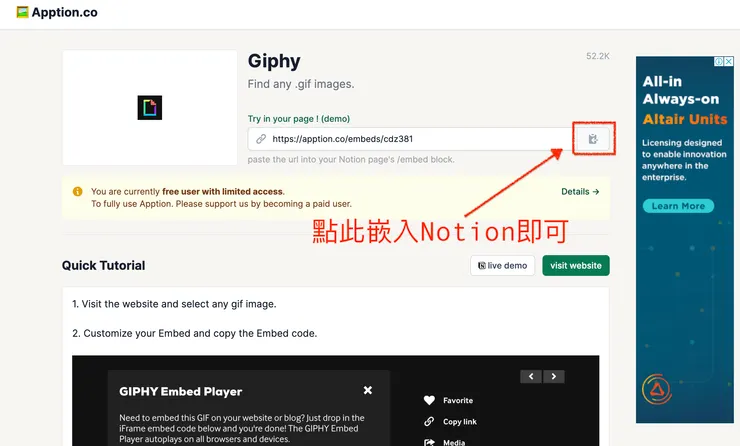Close the advertisement with X icon
The height and width of the screenshot is (446, 740).
tap(729, 61)
